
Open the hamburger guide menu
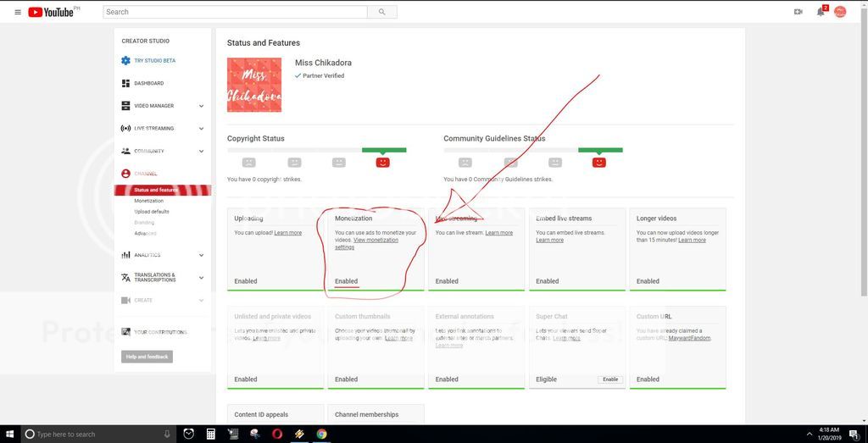18,12
